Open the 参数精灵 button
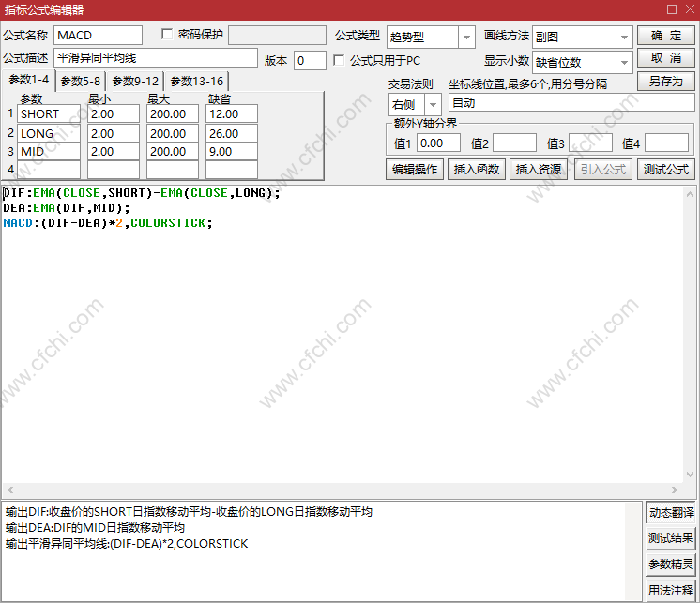Viewport: 700px width, 603px height. point(671,565)
